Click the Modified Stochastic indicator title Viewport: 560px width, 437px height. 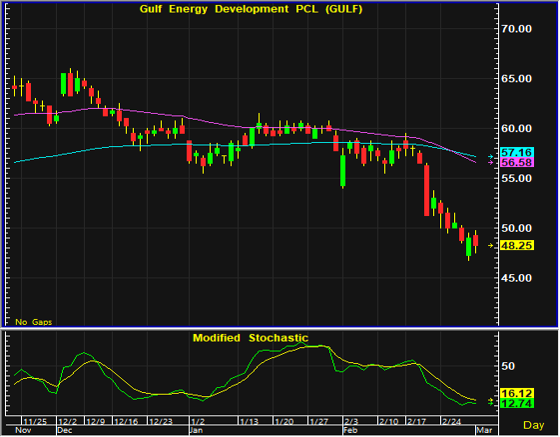(250, 338)
